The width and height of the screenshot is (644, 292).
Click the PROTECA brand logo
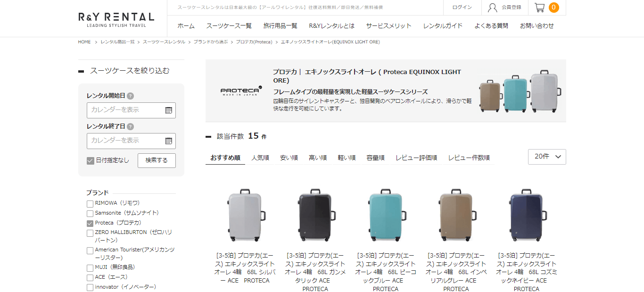tap(241, 91)
